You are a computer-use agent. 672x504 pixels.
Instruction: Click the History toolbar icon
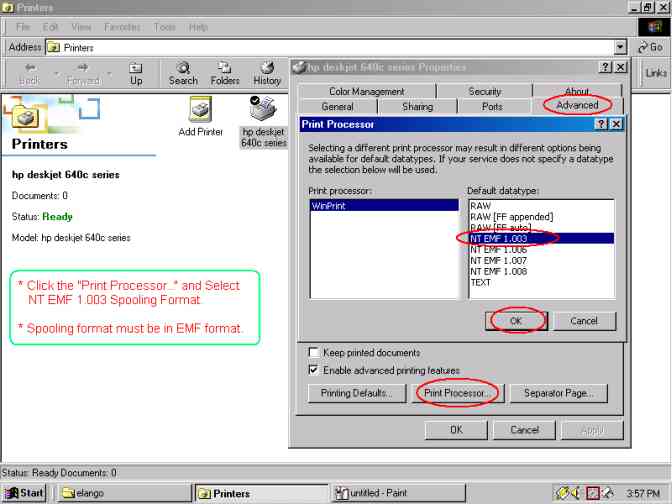[267, 73]
